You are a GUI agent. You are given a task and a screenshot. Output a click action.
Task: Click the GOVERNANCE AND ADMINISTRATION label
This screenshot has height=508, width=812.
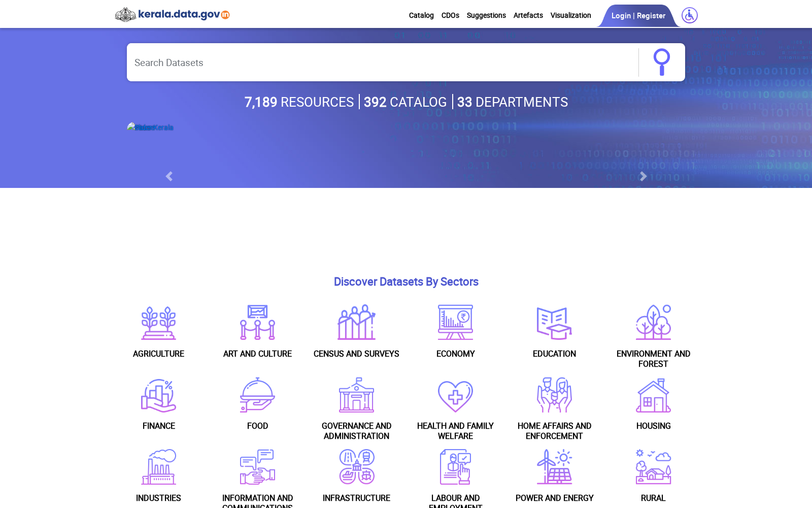click(x=356, y=431)
